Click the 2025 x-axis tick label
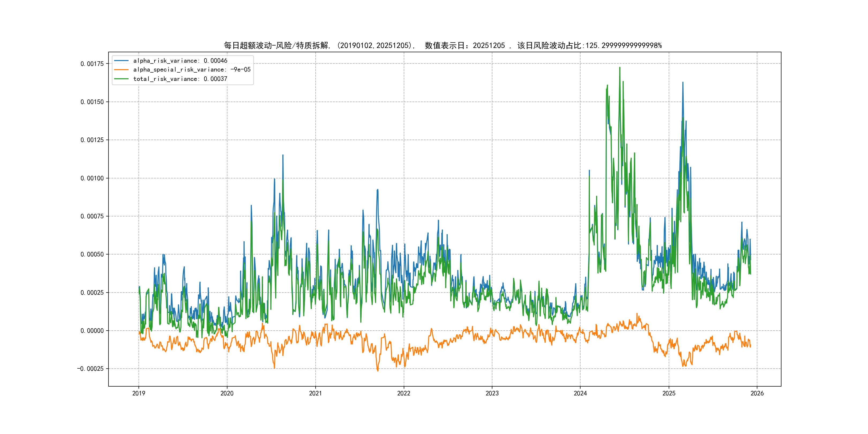Screen dimensions: 868x434 [x=669, y=393]
